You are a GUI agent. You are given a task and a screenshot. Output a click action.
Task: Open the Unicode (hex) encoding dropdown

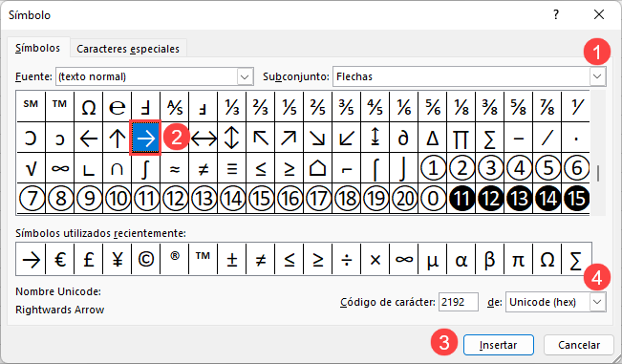(597, 302)
